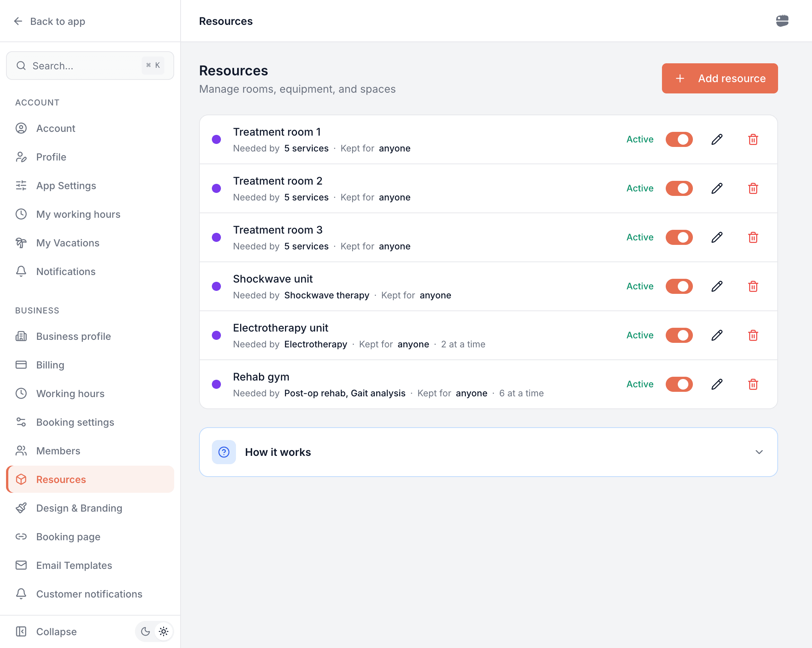Expand the How it works chevron
Viewport: 812px width, 648px height.
click(759, 452)
